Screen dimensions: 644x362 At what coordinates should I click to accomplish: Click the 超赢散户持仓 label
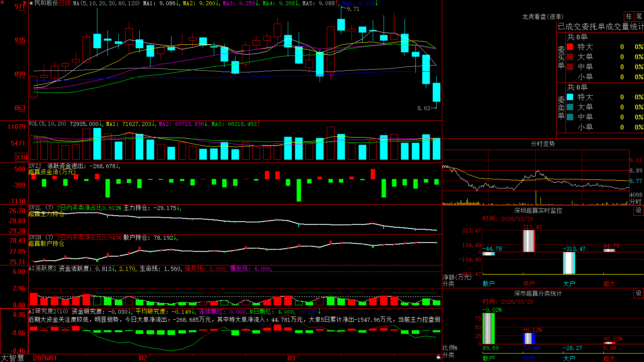click(46, 244)
